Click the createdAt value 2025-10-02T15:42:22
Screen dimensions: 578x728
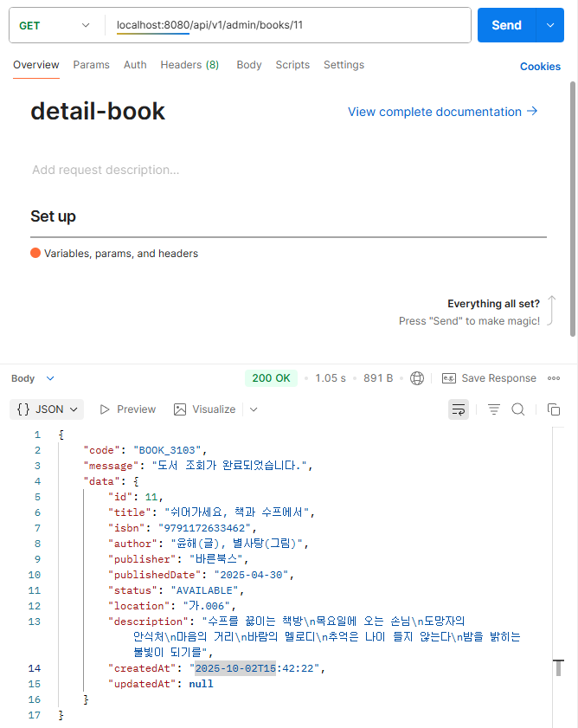(x=254, y=668)
